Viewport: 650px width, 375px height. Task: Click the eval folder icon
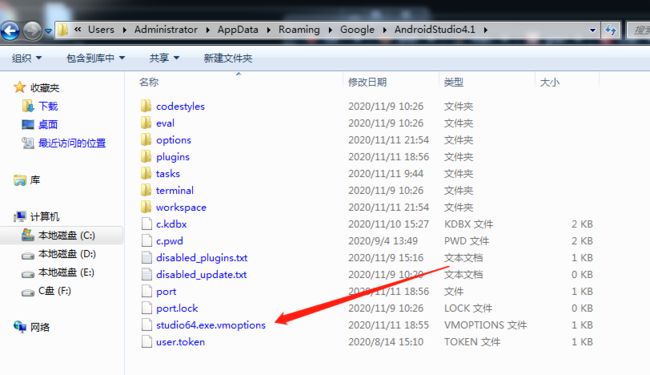pos(146,123)
